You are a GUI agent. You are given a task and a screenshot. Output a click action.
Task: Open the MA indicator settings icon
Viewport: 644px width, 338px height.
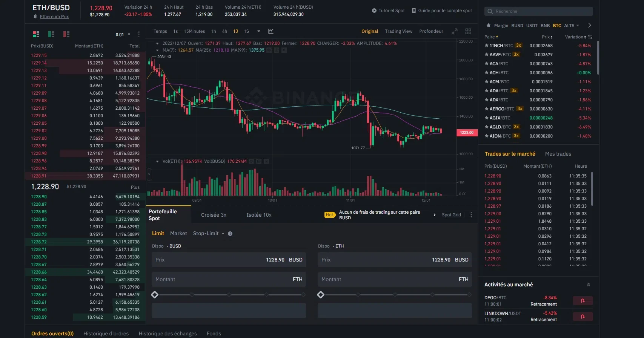coord(277,50)
